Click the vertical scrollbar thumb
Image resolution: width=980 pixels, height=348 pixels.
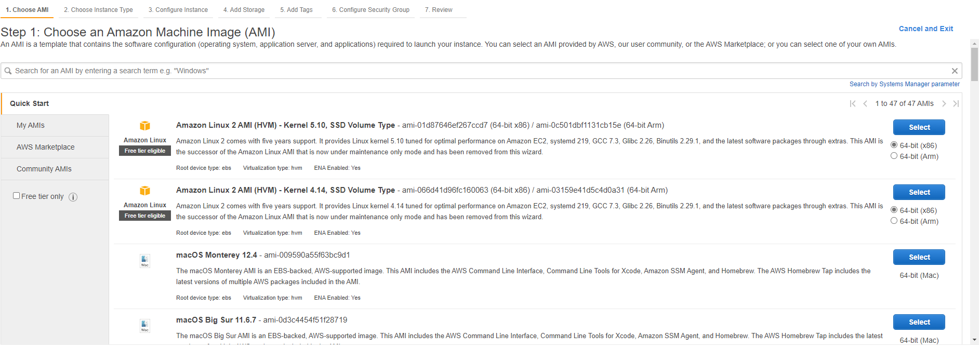[974, 64]
